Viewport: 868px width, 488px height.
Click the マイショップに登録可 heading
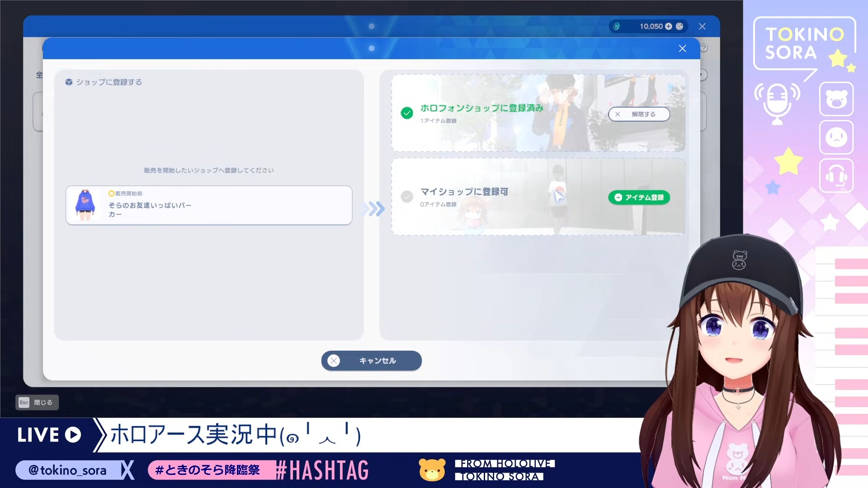[x=464, y=192]
